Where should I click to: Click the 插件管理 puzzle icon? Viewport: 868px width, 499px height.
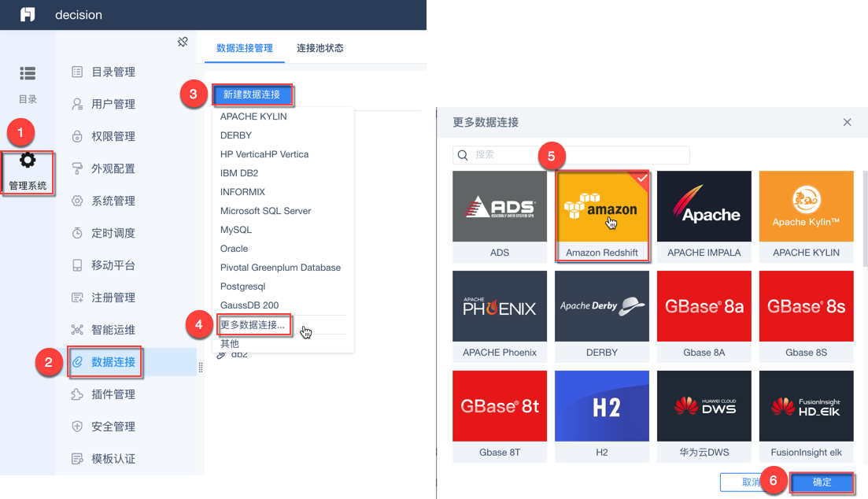tap(77, 394)
